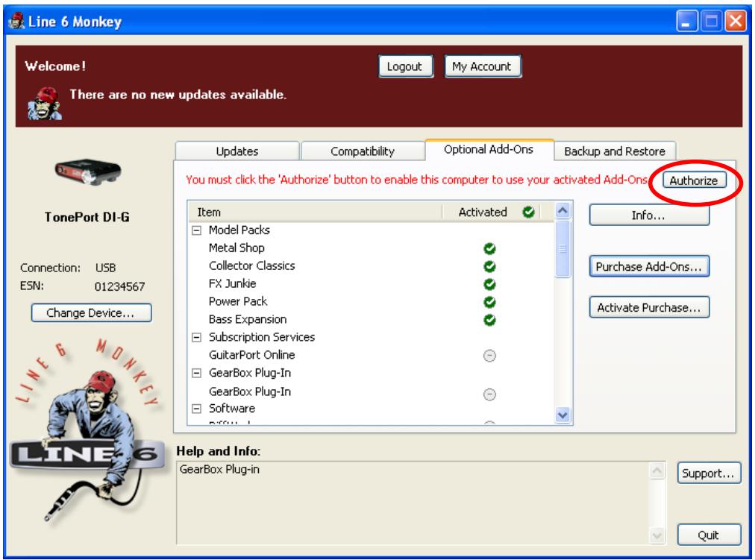The width and height of the screenshot is (755, 560).
Task: Close the Line 6 Monkey window
Action: click(736, 21)
